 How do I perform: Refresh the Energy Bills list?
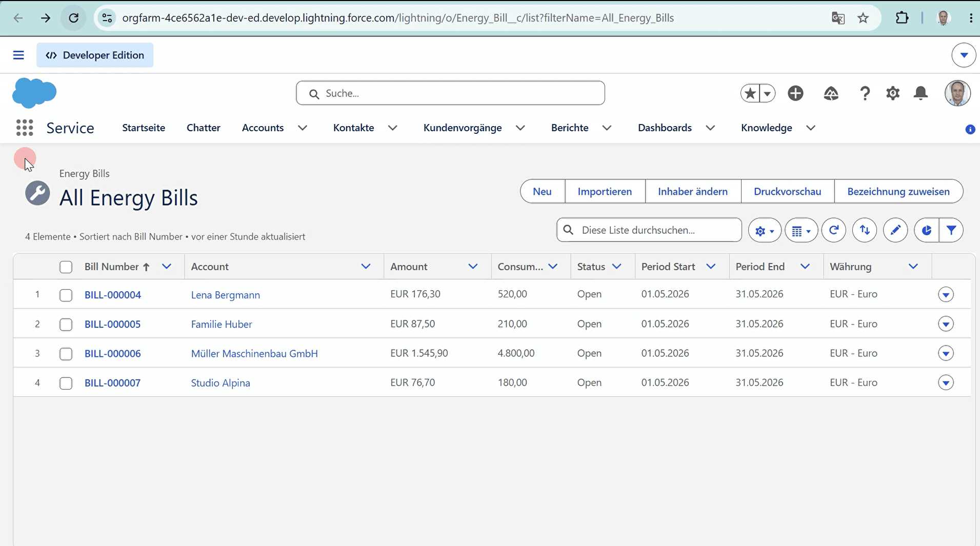coord(834,230)
